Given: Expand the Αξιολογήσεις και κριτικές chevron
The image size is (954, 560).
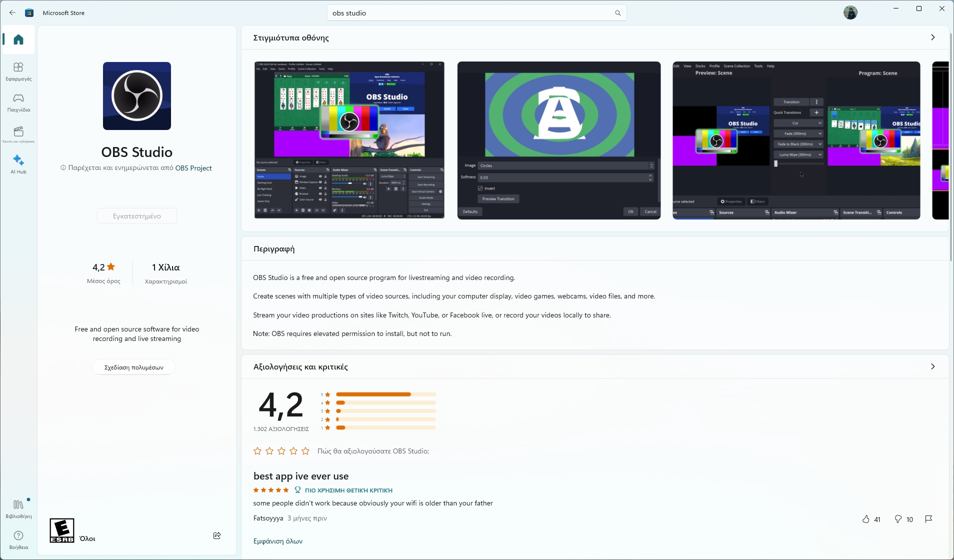Looking at the screenshot, I should click(932, 366).
